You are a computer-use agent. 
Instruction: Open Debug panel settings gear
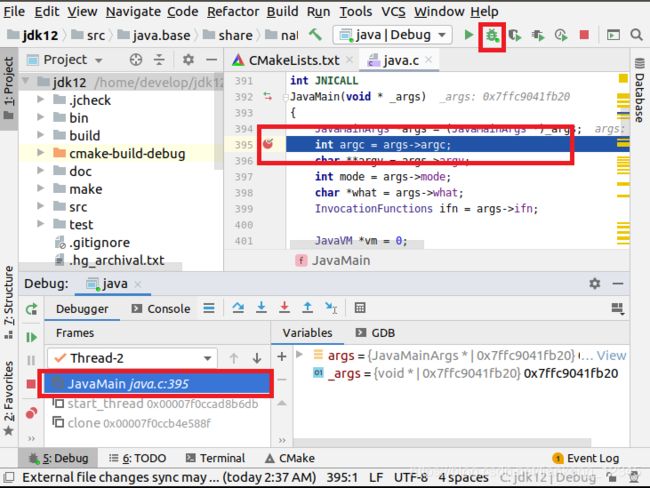pyautogui.click(x=595, y=284)
